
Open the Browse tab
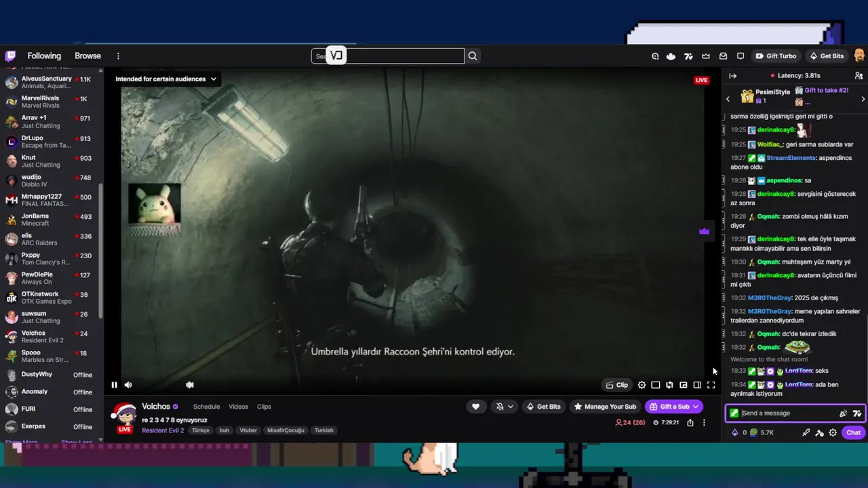click(x=87, y=56)
